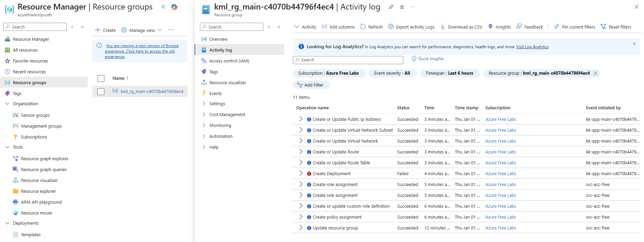The height and width of the screenshot is (242, 644).
Task: Open Quick Insights
Action: click(427, 59)
